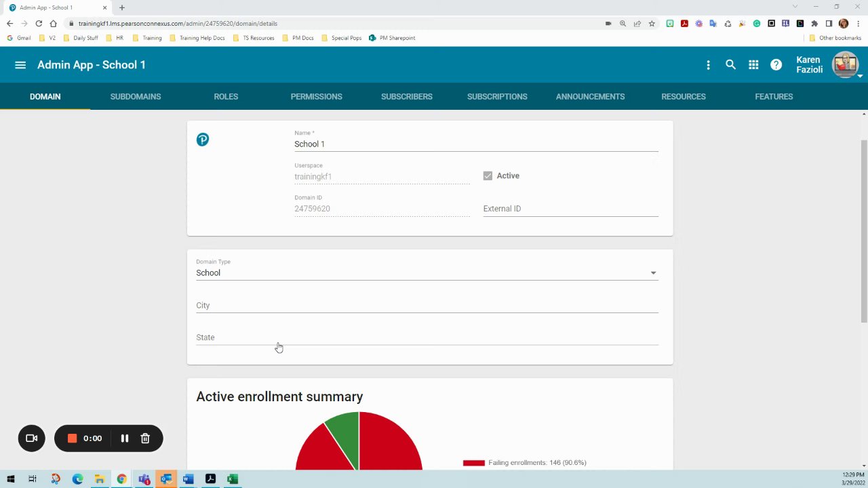Switch to the Subscribers tab
The image size is (868, 488).
[x=407, y=96]
